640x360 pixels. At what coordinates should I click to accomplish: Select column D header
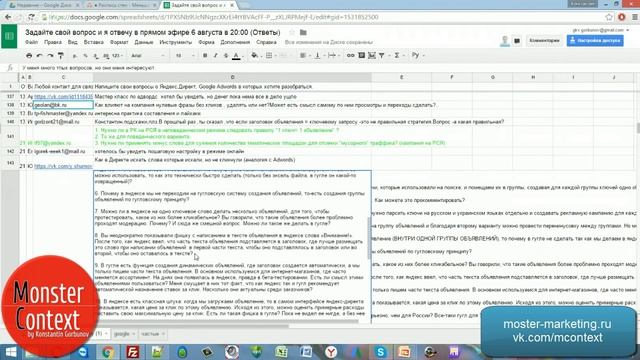click(232, 77)
